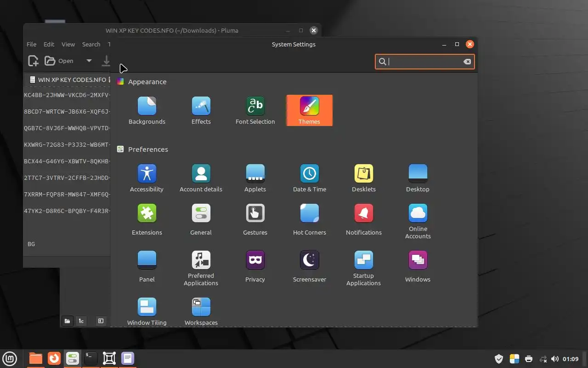The image size is (588, 368).
Task: Open Desklets preferences
Action: [x=364, y=178]
